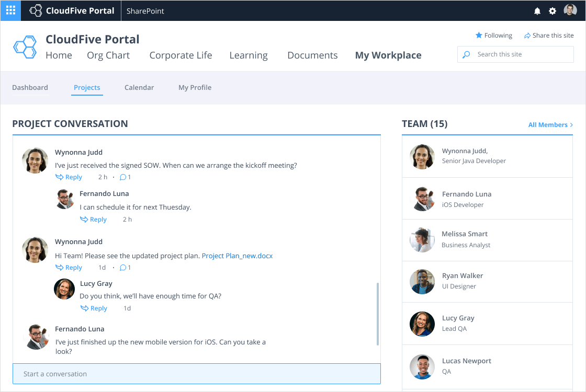Click the Start a conversation field

pos(196,374)
